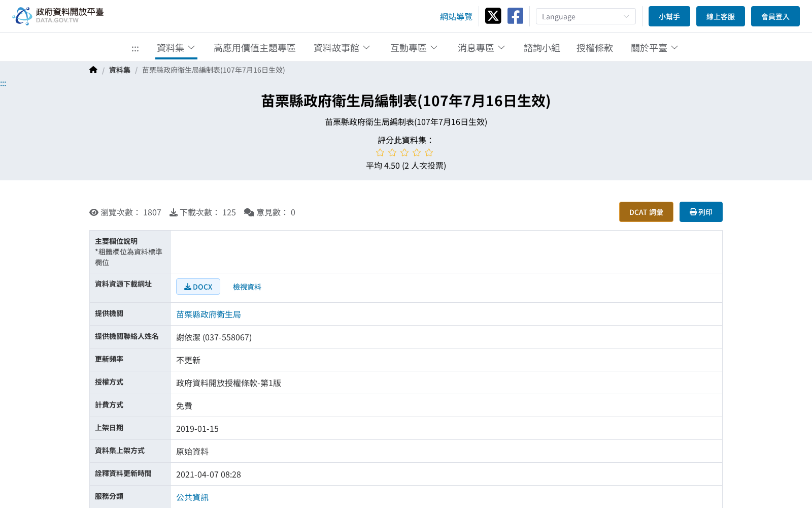Click the main page title heading
The width and height of the screenshot is (812, 508).
tap(406, 101)
